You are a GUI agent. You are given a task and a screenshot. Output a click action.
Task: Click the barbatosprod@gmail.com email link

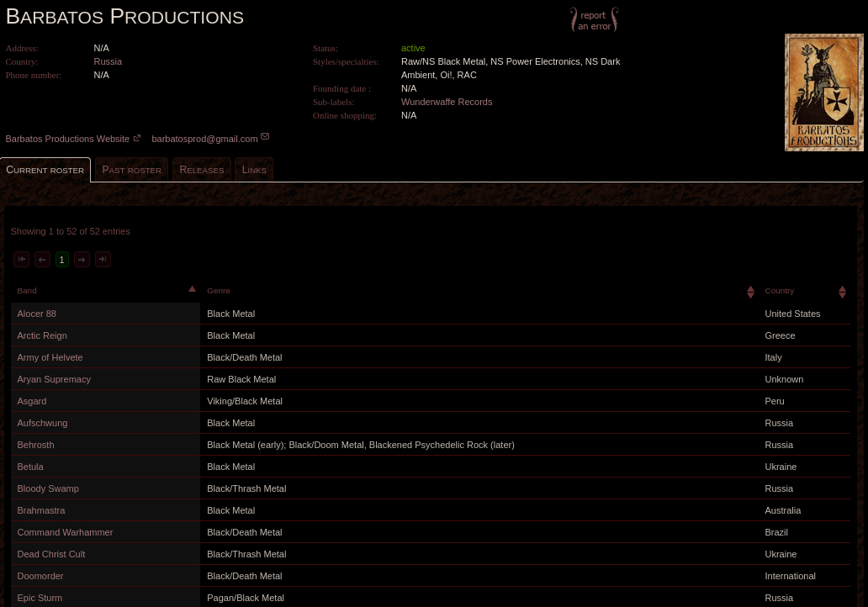204,139
